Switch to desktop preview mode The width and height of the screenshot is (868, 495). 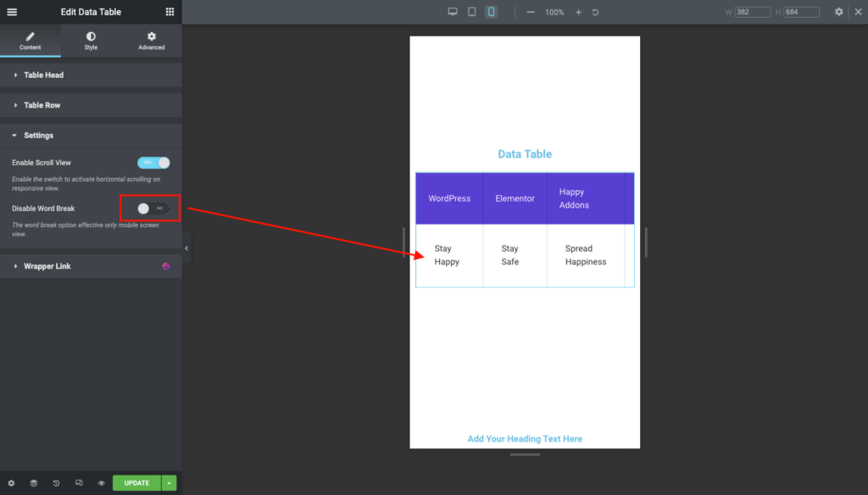[453, 12]
